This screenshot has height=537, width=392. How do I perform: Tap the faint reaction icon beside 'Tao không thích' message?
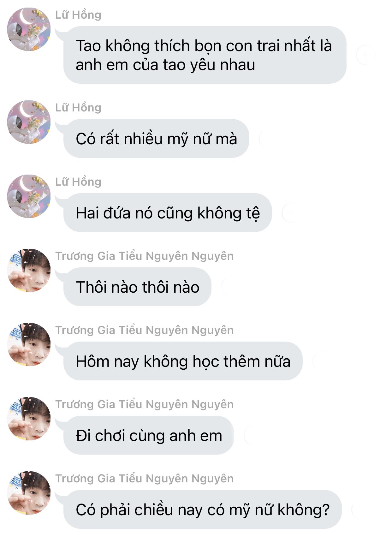click(365, 55)
